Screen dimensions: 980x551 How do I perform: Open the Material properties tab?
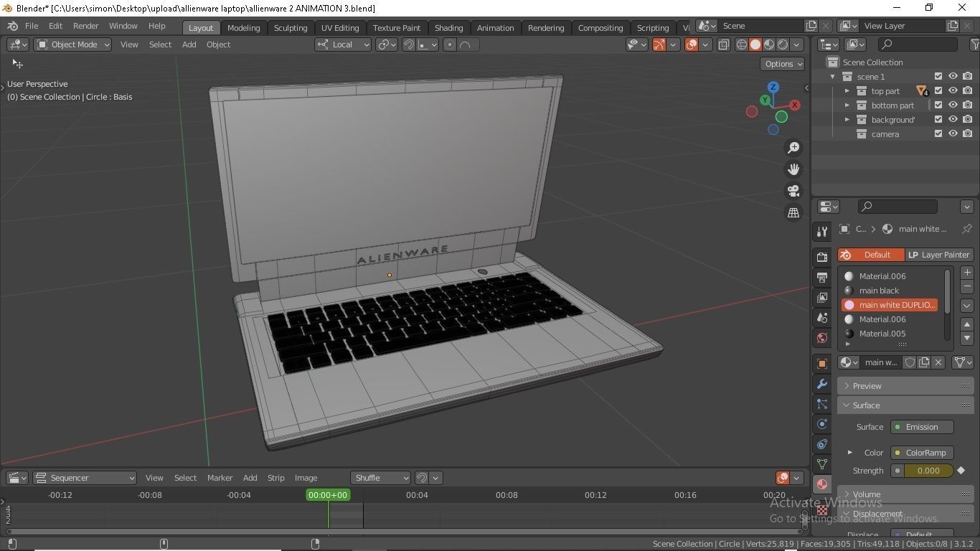click(x=822, y=484)
